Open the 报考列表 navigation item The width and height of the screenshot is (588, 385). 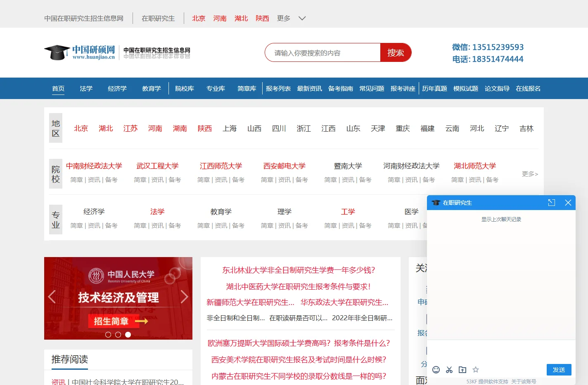(x=278, y=89)
